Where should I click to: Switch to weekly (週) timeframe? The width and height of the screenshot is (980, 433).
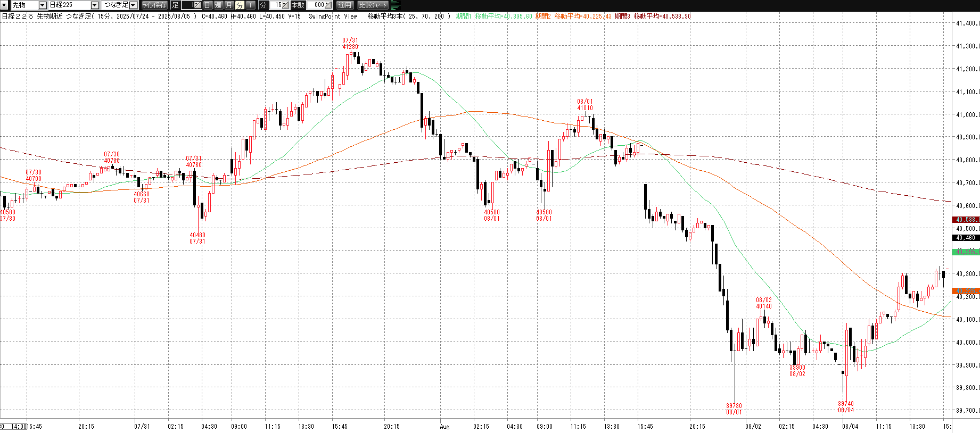click(218, 5)
